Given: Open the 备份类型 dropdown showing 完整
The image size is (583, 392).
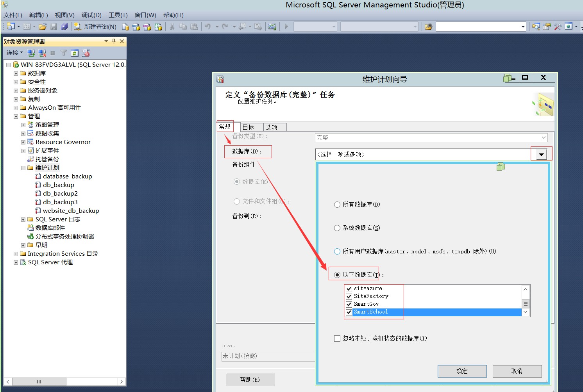Looking at the screenshot, I should pyautogui.click(x=544, y=137).
